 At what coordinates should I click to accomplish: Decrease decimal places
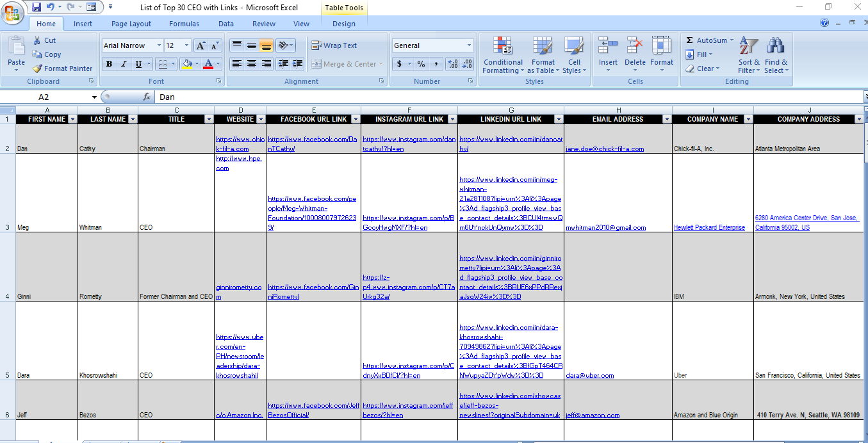click(x=467, y=64)
